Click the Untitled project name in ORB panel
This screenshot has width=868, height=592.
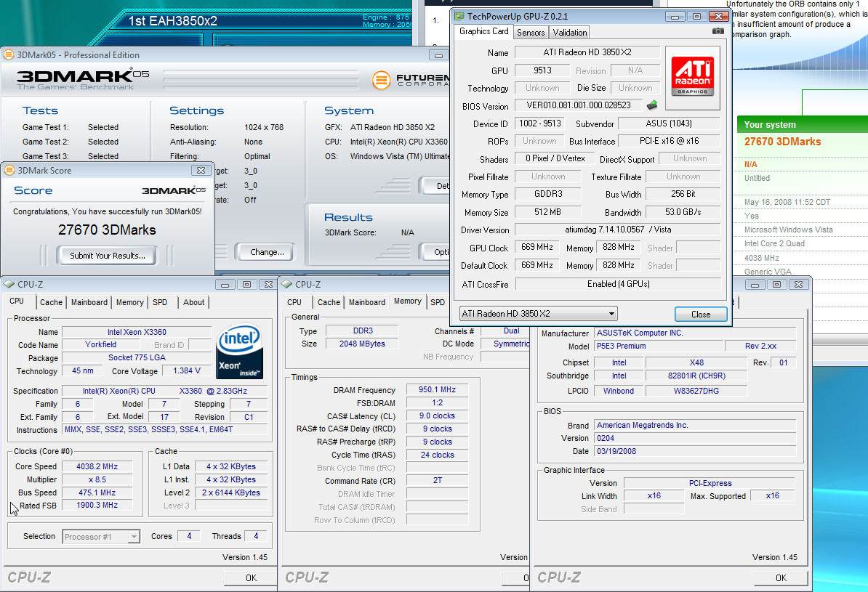point(757,178)
